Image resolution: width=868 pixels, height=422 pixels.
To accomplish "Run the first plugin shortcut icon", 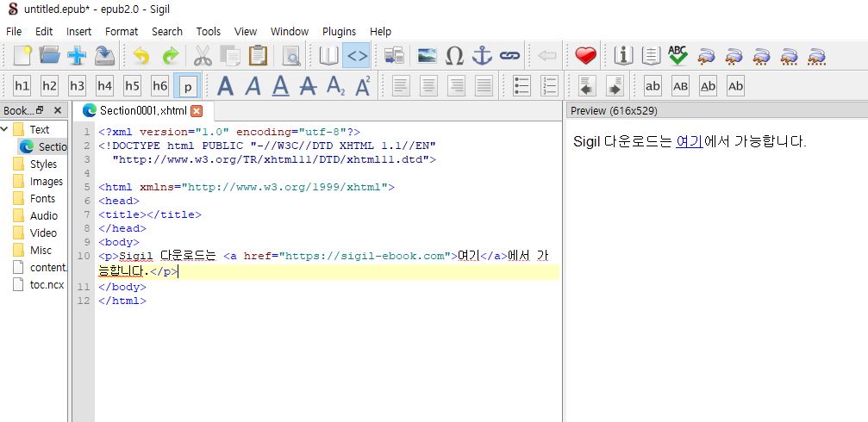I will 706,56.
